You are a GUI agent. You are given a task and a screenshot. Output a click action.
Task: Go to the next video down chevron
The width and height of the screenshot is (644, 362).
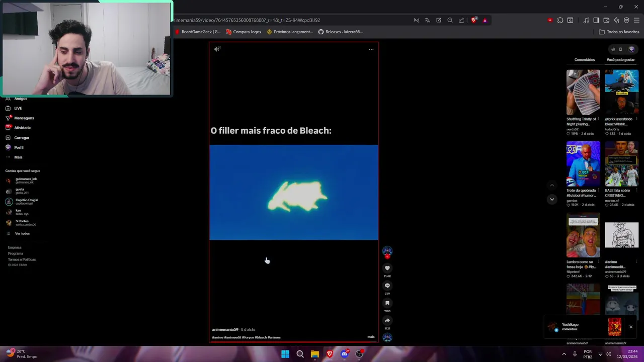click(552, 199)
